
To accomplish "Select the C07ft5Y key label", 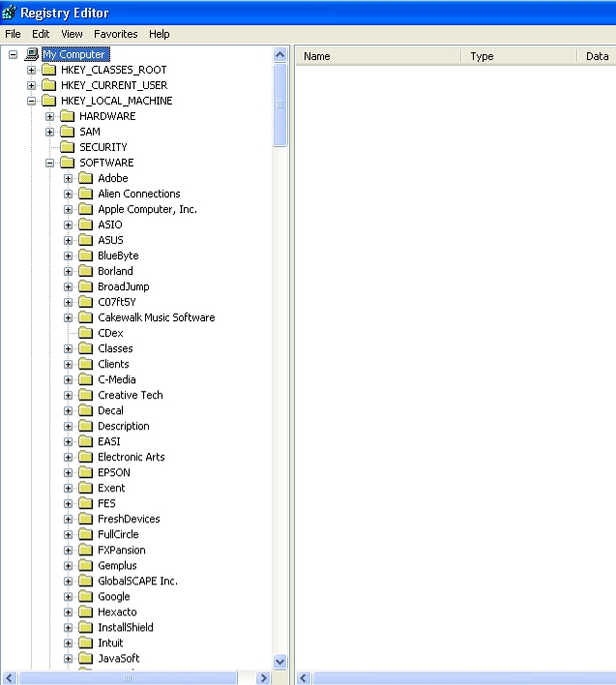I will click(x=117, y=302).
